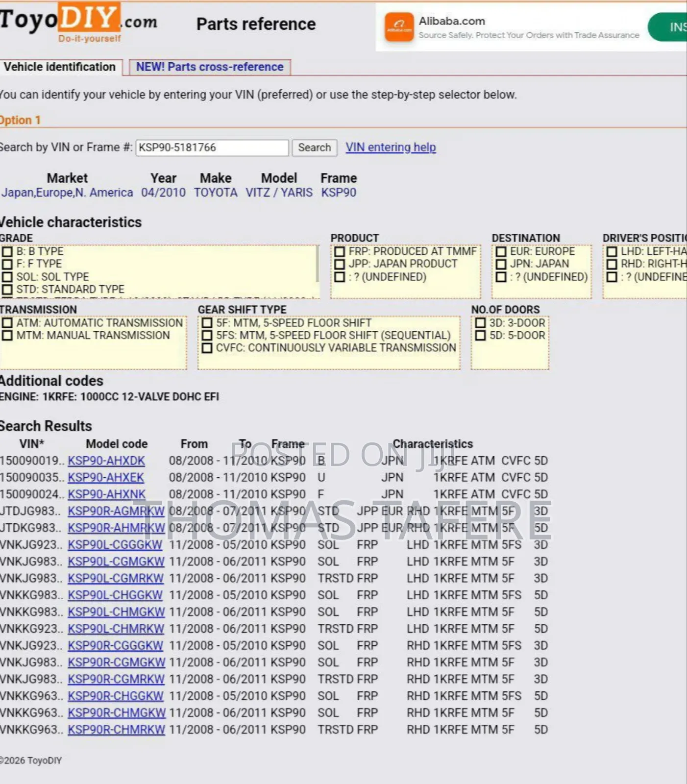
Task: Select the 5D: 5-DOOR checkbox
Action: pyautogui.click(x=480, y=336)
